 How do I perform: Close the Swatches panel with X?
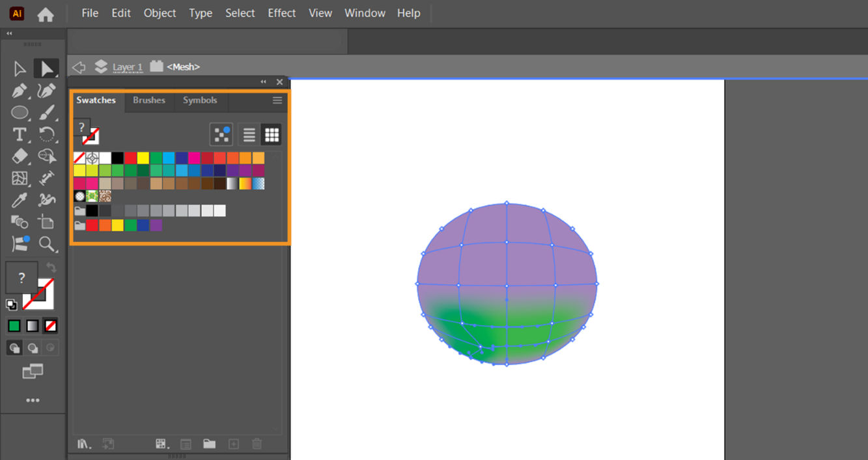pos(279,82)
